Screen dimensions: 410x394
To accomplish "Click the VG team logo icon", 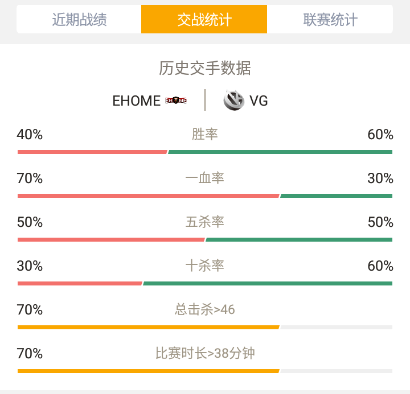I will pos(234,100).
